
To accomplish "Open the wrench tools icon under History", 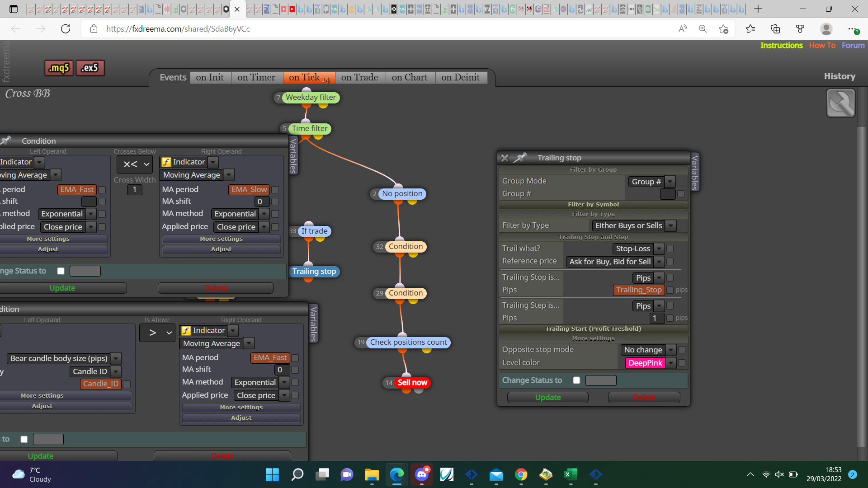I will [840, 103].
